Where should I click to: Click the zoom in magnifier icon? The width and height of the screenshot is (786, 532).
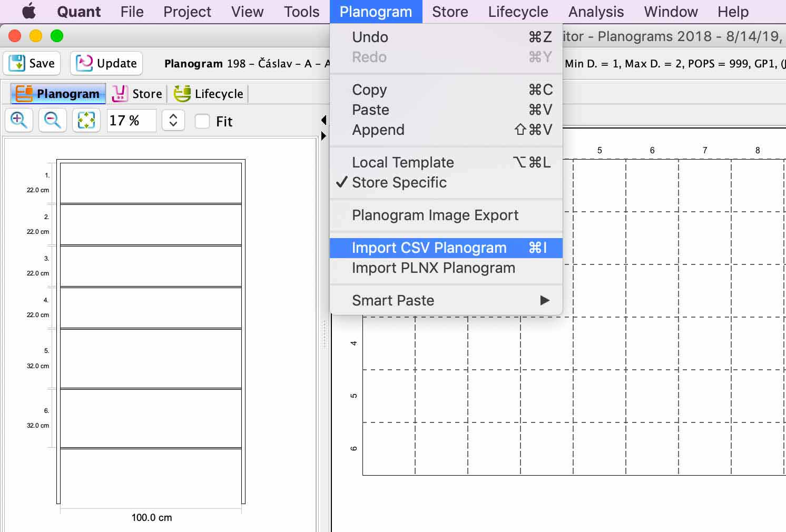(19, 121)
